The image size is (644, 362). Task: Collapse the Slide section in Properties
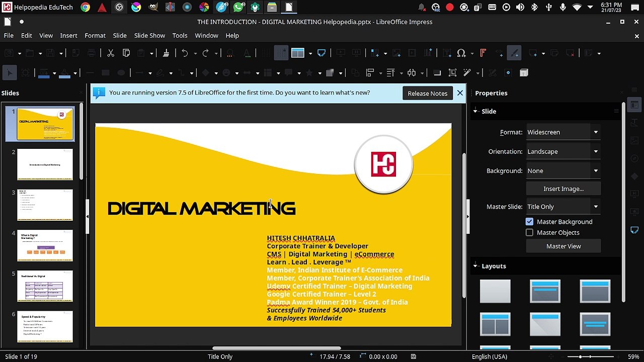tap(475, 111)
